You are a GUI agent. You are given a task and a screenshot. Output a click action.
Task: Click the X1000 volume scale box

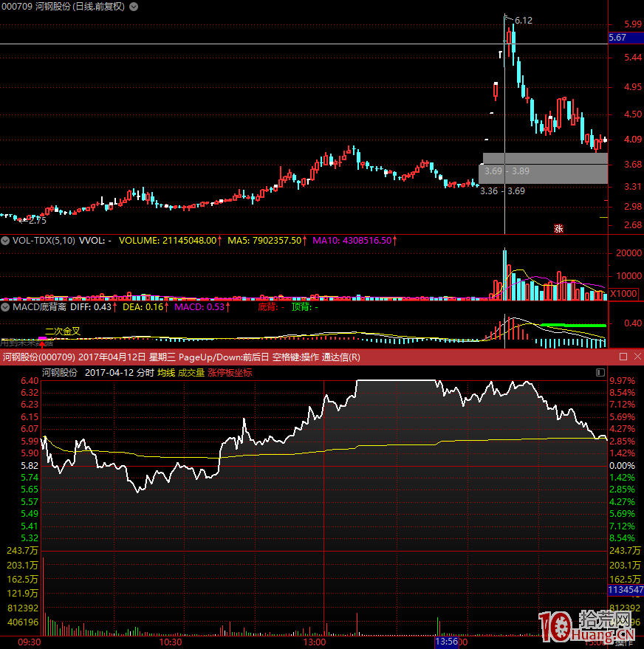pyautogui.click(x=624, y=294)
